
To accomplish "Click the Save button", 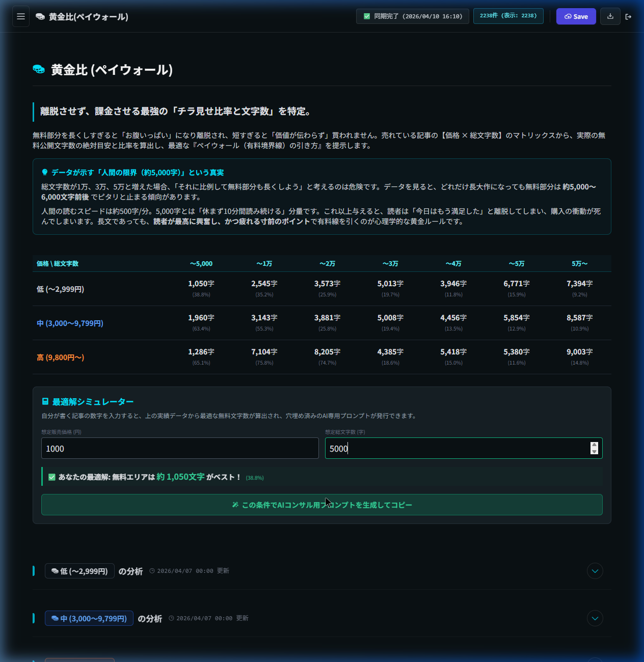I will point(576,16).
